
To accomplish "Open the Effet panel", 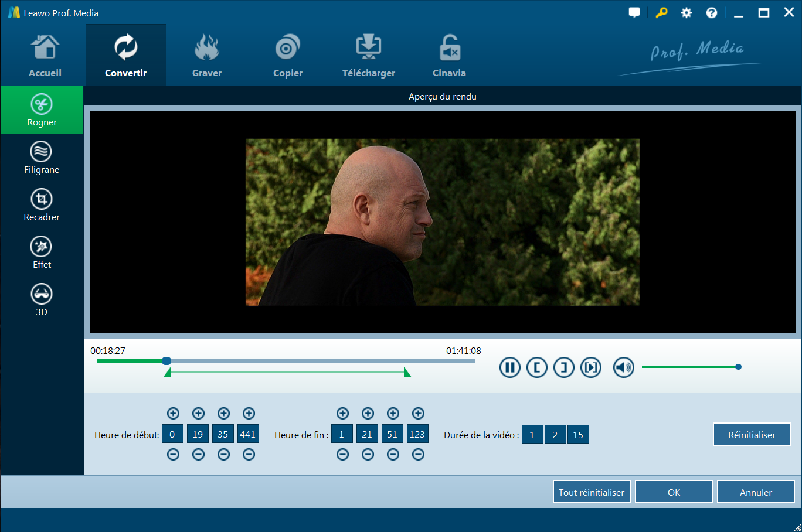I will pos(42,253).
